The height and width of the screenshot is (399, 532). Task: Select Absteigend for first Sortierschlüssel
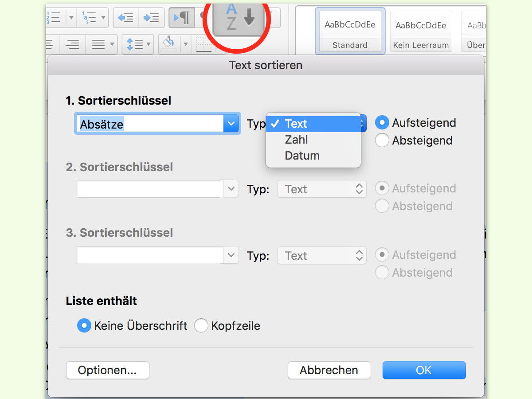pos(382,140)
